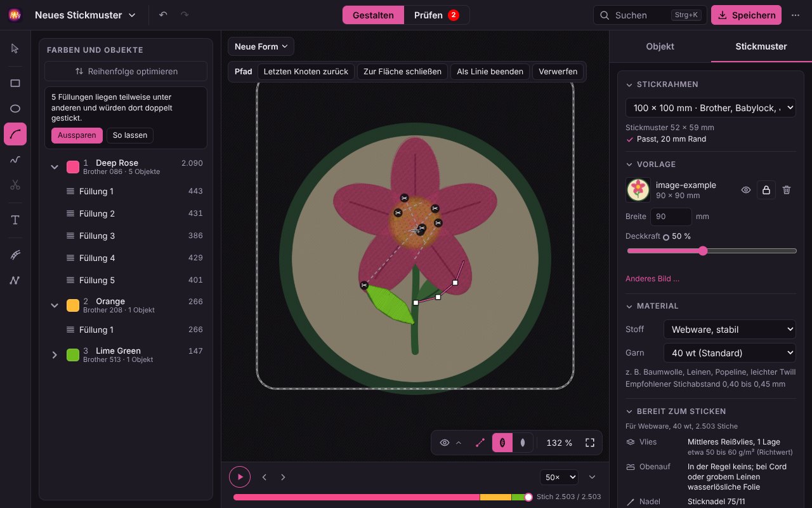Expand the Lime Green color group
This screenshot has height=508, width=812.
[x=55, y=355]
